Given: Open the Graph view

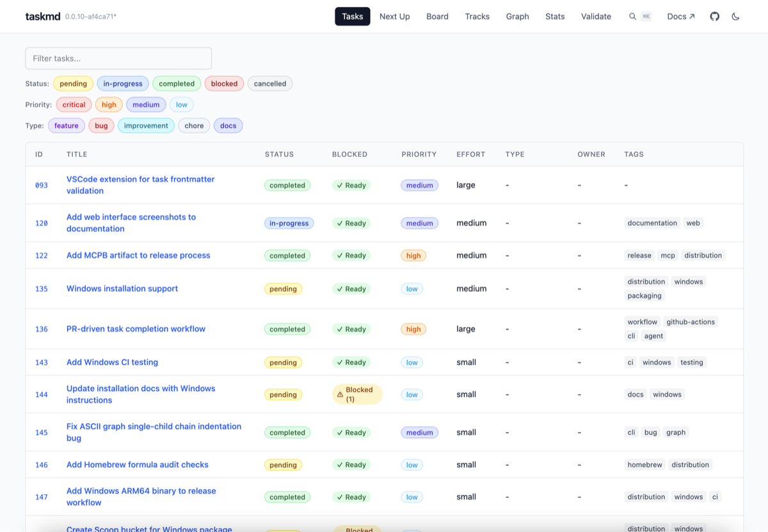Looking at the screenshot, I should point(517,16).
